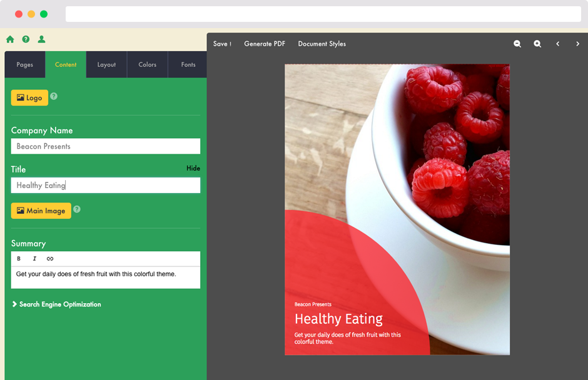Switch to the Colors tab
This screenshot has height=380, width=588.
pos(148,64)
